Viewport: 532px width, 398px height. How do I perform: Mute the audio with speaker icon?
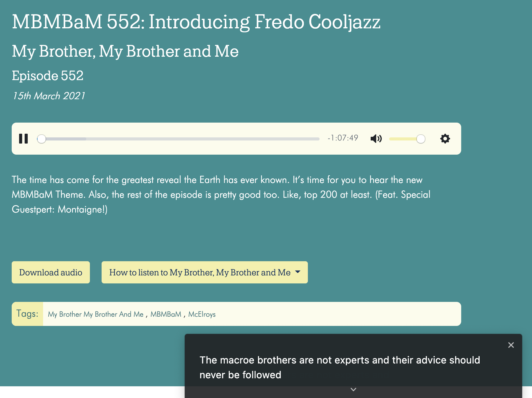(x=376, y=139)
